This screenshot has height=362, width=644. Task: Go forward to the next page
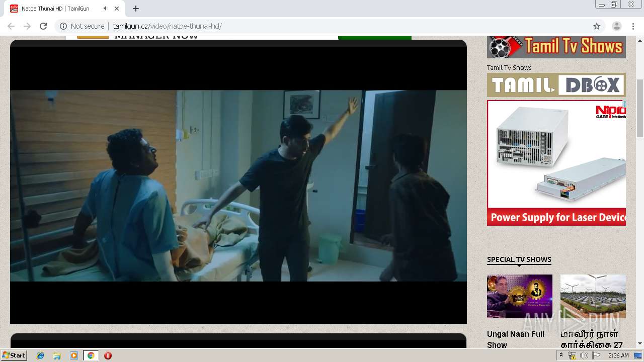tap(27, 26)
